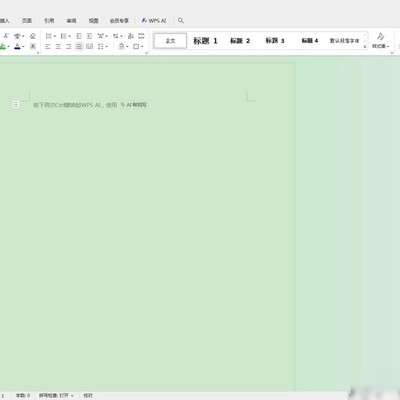Image resolution: width=400 pixels, height=400 pixels.
Task: Expand the shading color dropdown
Action: (127, 47)
